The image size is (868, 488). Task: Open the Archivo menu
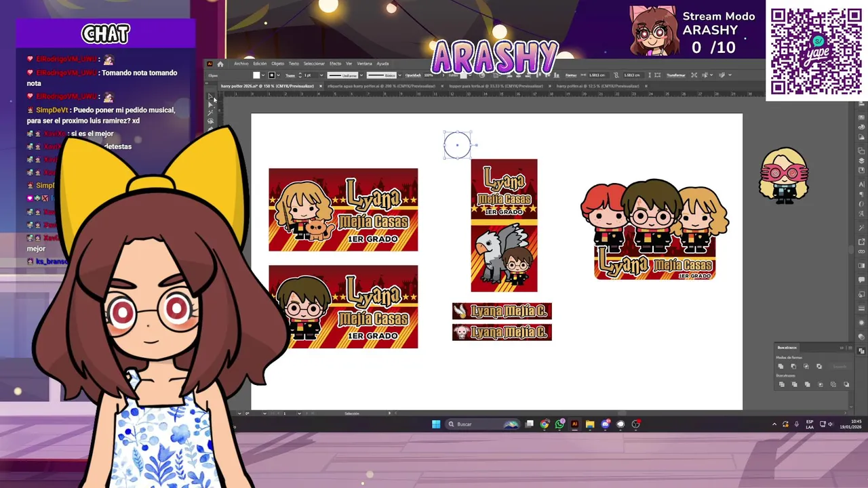pos(241,64)
